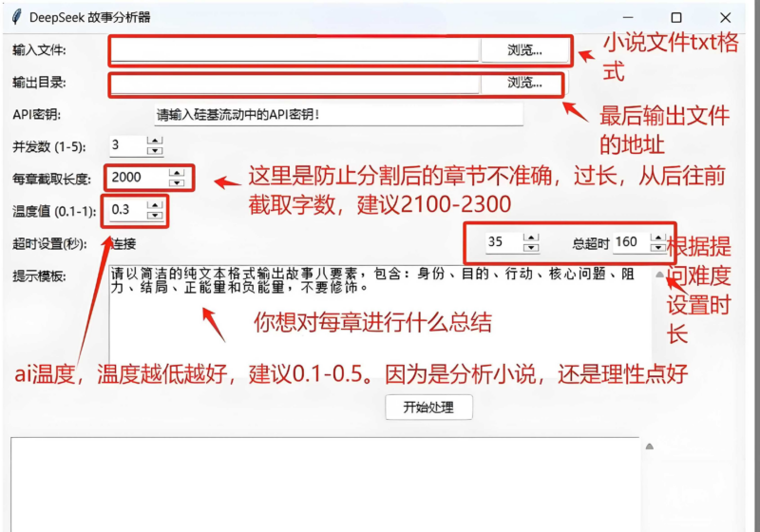
Task: Start processing with 开始处理 button
Action: pos(429,407)
